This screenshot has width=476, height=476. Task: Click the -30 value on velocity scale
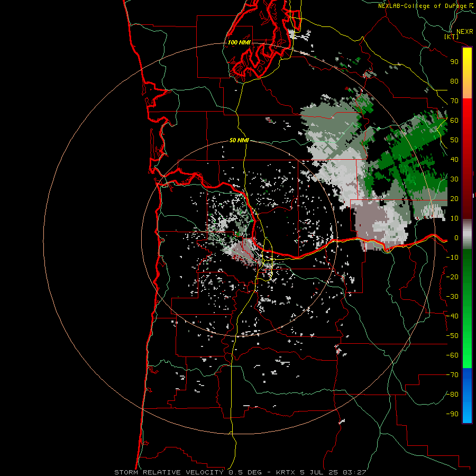coord(452,297)
